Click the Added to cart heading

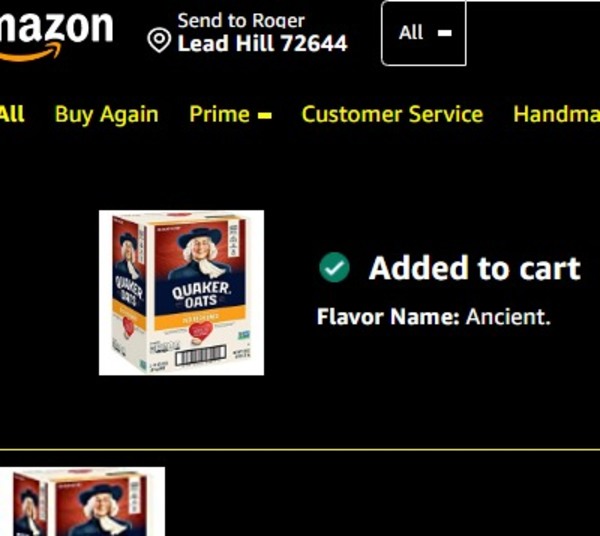click(474, 269)
